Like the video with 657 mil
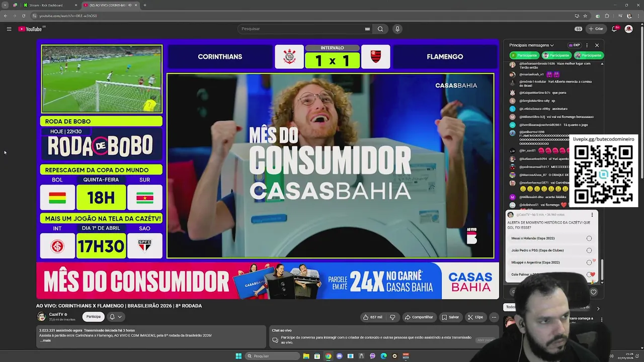 (x=373, y=317)
